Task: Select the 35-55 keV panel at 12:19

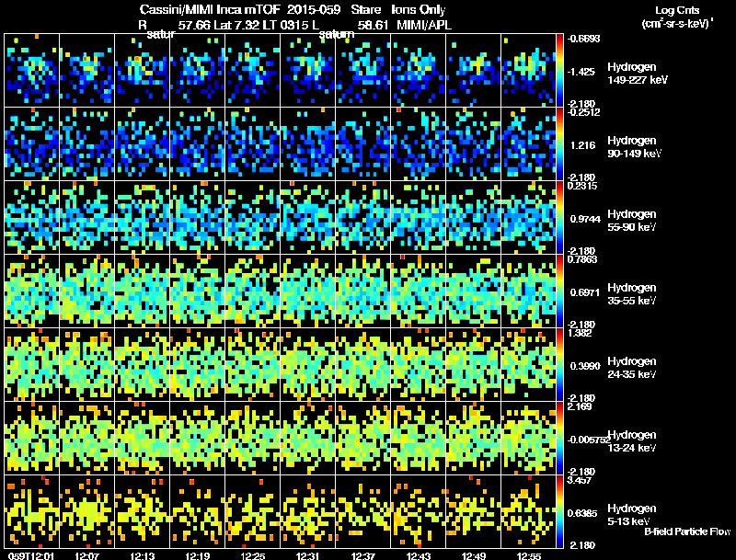Action: point(197,291)
